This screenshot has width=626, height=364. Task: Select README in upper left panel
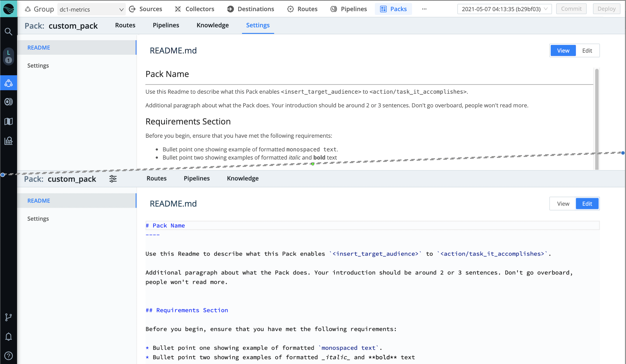pyautogui.click(x=77, y=48)
